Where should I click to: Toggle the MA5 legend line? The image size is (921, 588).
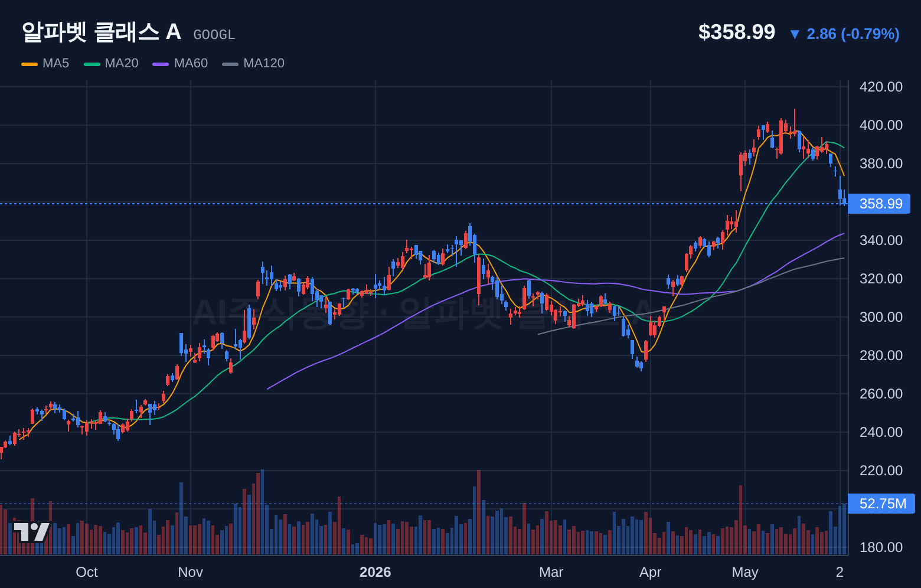click(x=45, y=63)
